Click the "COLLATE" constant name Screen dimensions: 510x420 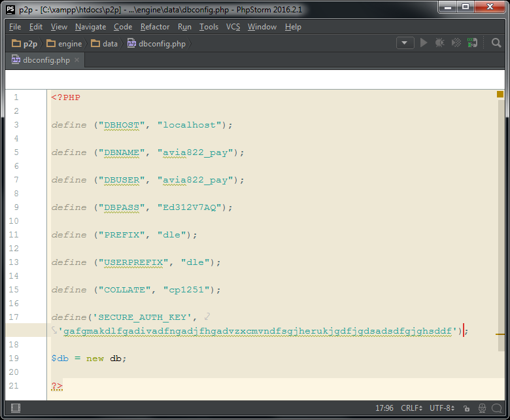(125, 290)
